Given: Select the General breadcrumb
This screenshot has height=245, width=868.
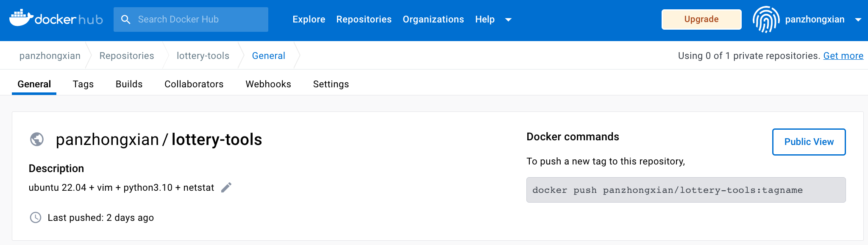Looking at the screenshot, I should point(269,56).
